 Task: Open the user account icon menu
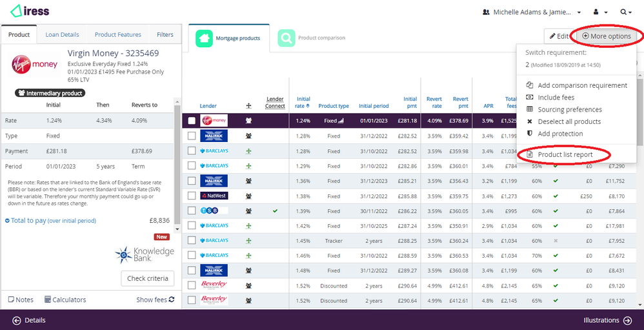click(x=599, y=12)
